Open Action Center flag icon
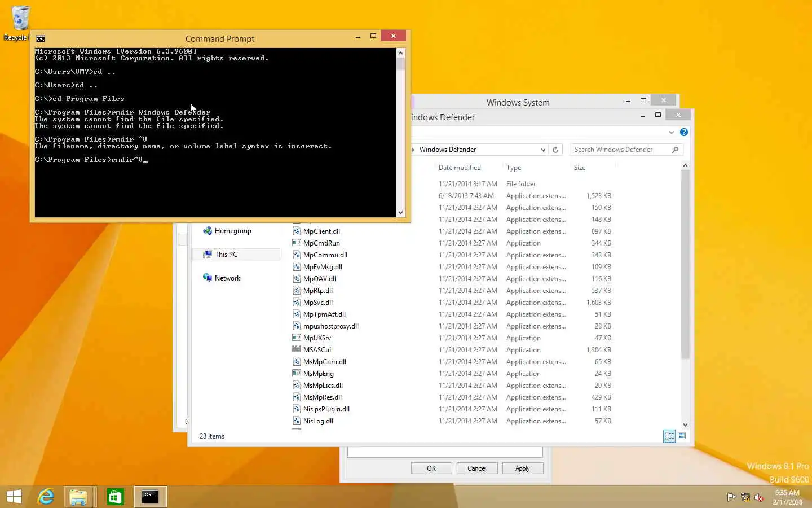 731,497
